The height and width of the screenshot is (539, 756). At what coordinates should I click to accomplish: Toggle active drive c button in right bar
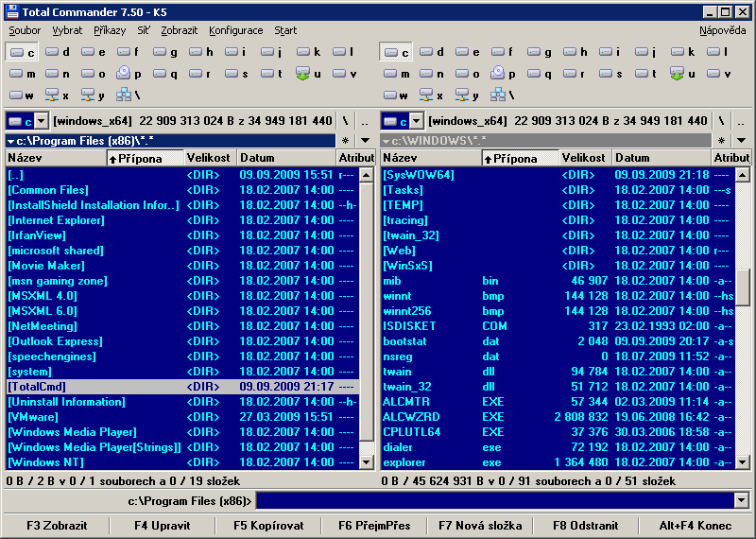tap(395, 52)
